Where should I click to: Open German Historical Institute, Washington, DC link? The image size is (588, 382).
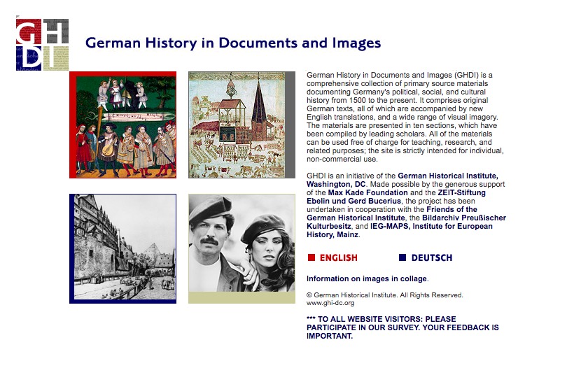click(402, 180)
